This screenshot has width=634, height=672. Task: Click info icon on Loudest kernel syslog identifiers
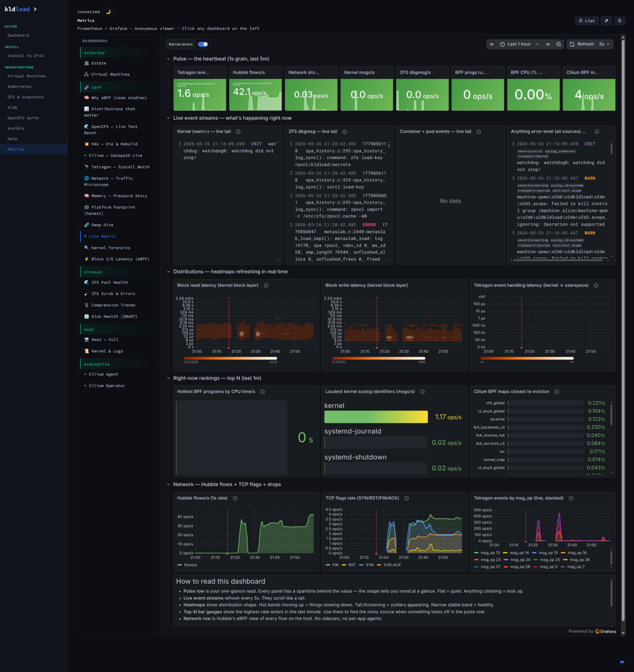(423, 392)
